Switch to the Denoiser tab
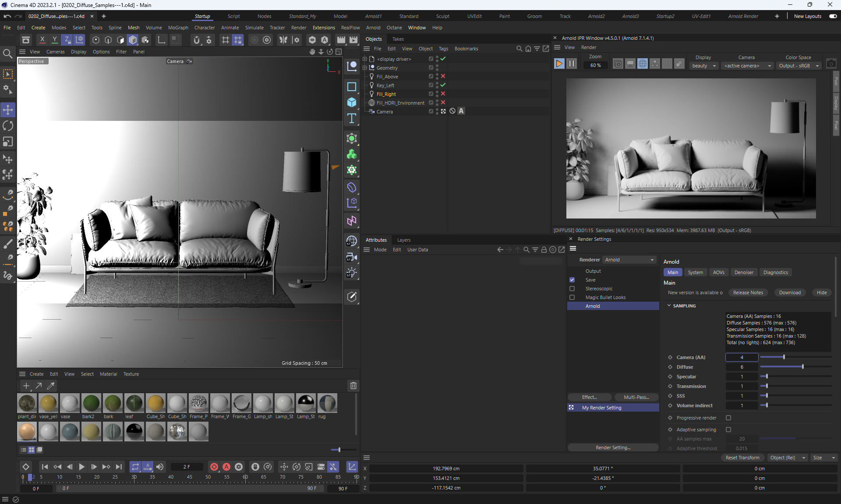Viewport: 841px width, 504px height. coord(744,272)
